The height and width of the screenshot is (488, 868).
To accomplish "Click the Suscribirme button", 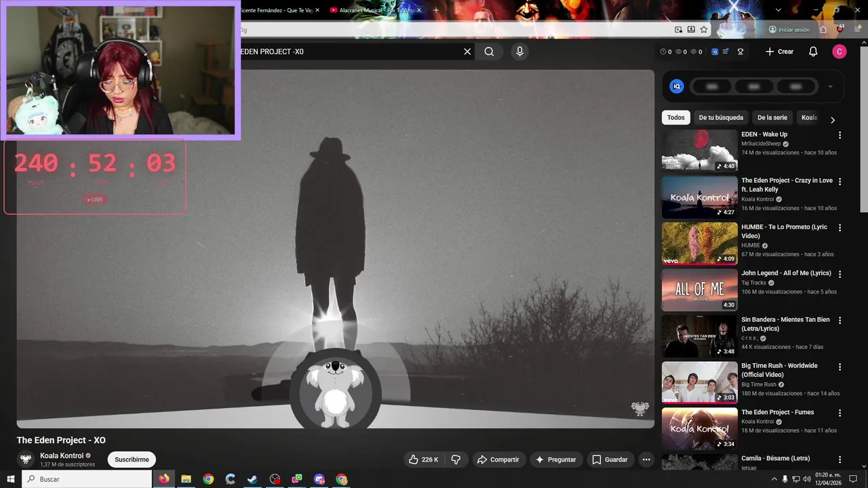I will (x=132, y=460).
